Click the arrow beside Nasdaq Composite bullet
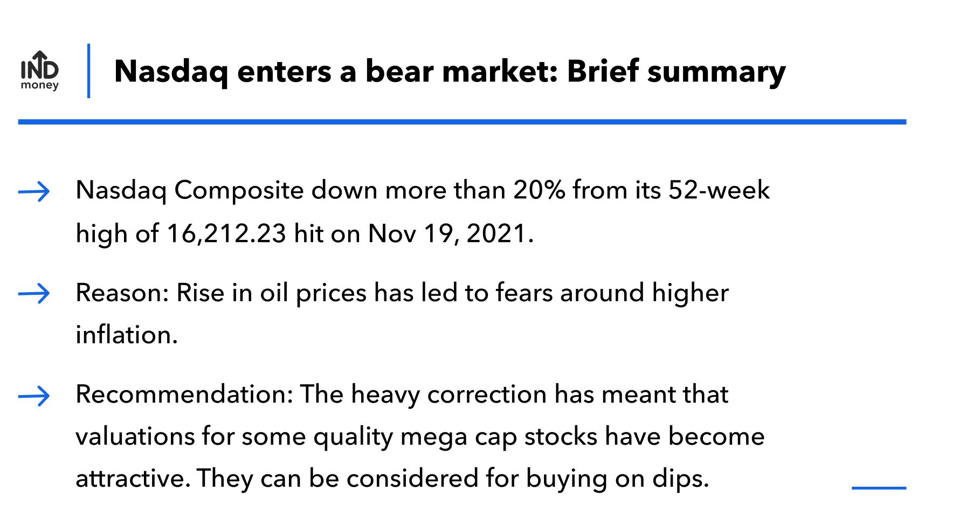Screen dimensions: 980x525 click(34, 191)
